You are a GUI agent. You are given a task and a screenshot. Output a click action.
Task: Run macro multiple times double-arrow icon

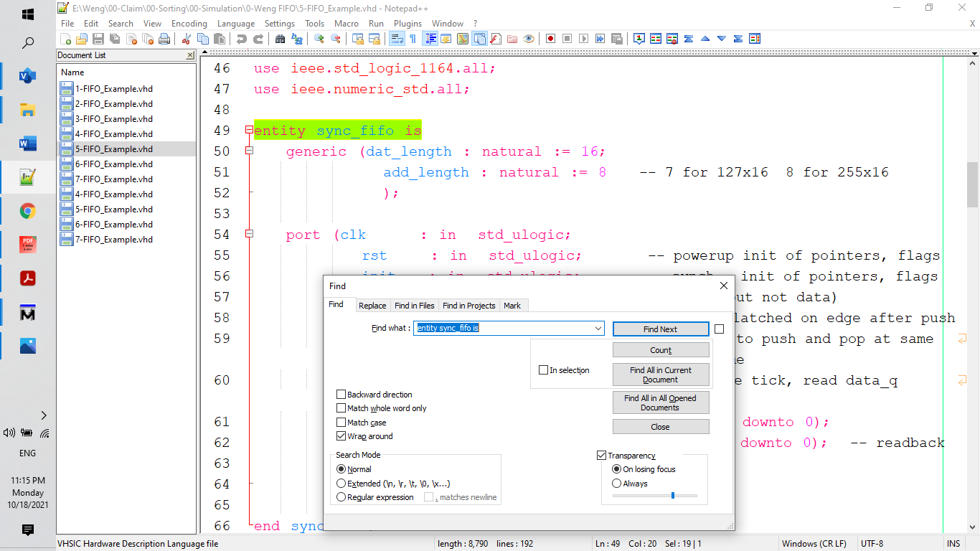point(600,39)
